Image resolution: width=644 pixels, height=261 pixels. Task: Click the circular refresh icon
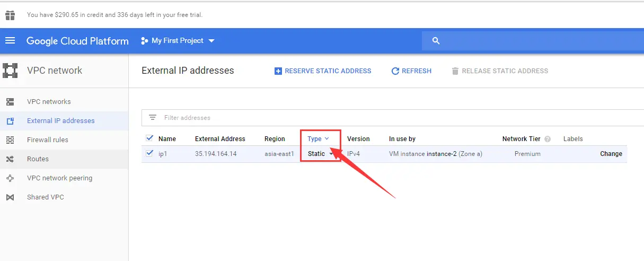pyautogui.click(x=395, y=71)
